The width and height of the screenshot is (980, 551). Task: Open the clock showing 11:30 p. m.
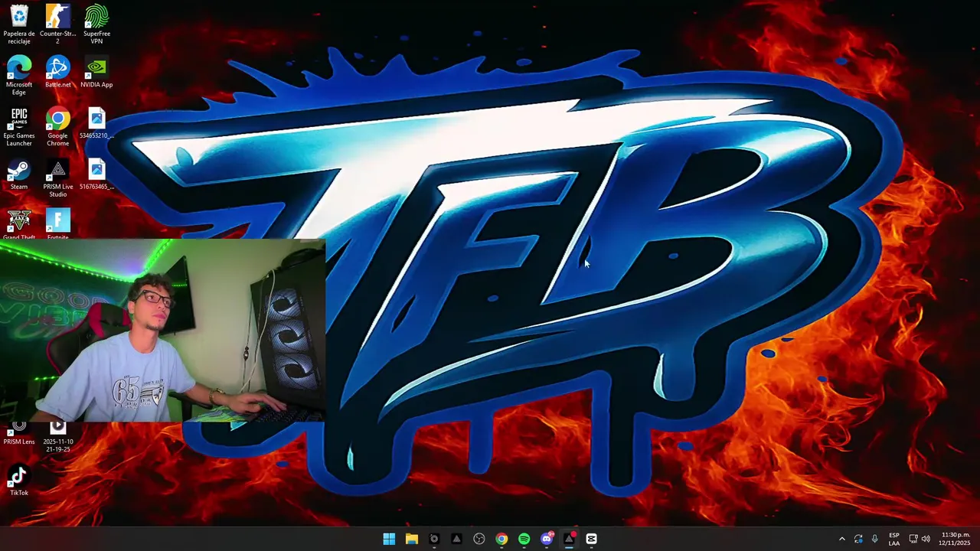pyautogui.click(x=955, y=539)
